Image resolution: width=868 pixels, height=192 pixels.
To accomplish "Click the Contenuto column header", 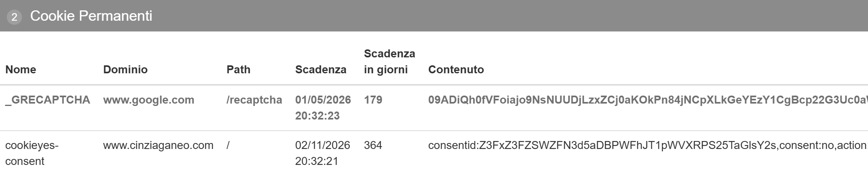I will pos(456,70).
